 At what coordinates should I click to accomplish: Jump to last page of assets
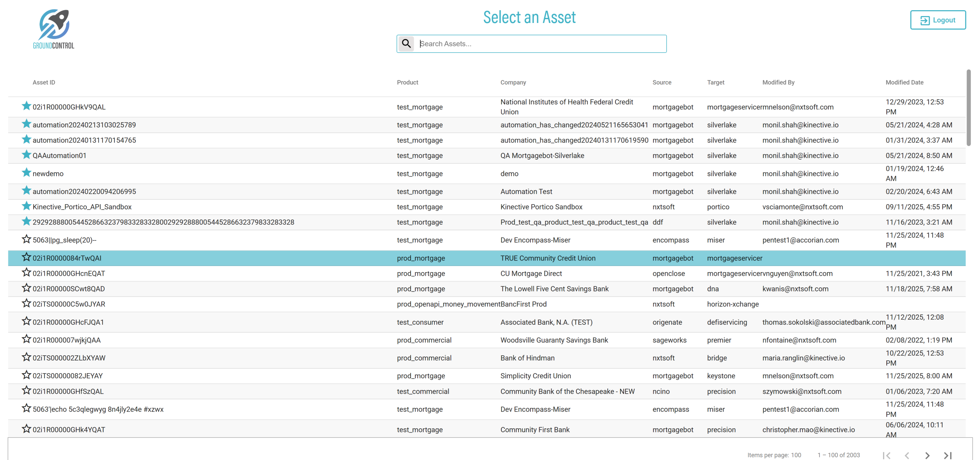pyautogui.click(x=948, y=455)
